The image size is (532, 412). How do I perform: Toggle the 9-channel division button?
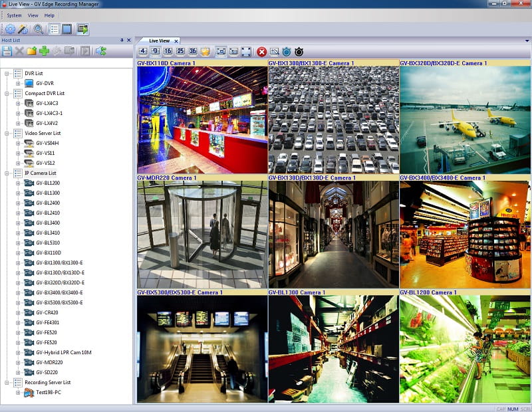(155, 52)
